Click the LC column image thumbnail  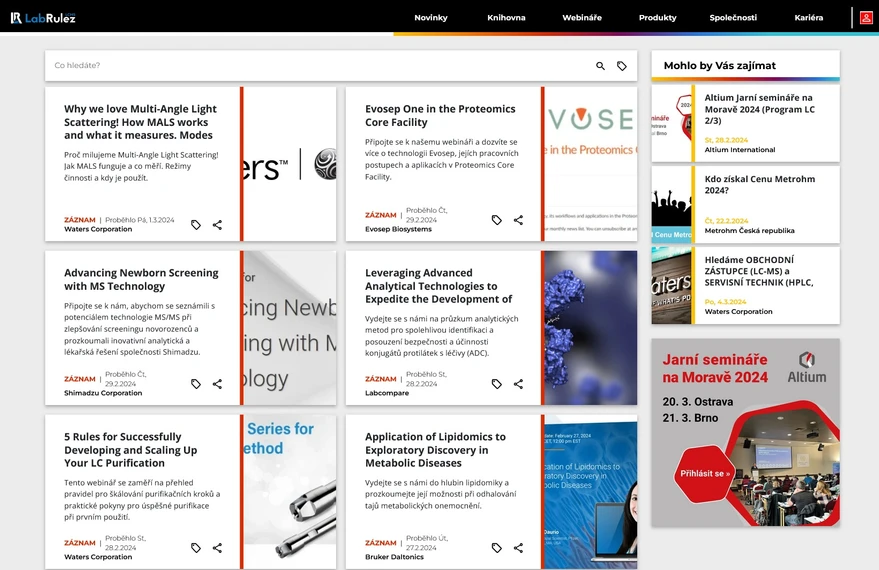pos(290,492)
